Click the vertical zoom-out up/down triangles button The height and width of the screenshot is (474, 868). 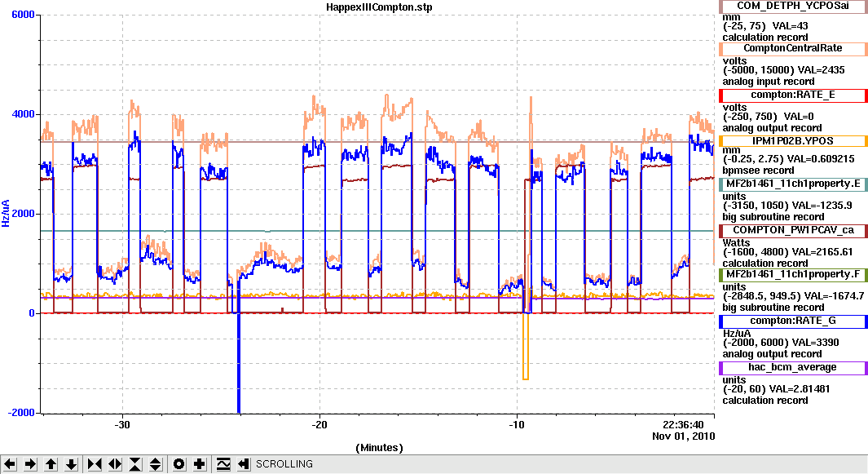pyautogui.click(x=156, y=464)
